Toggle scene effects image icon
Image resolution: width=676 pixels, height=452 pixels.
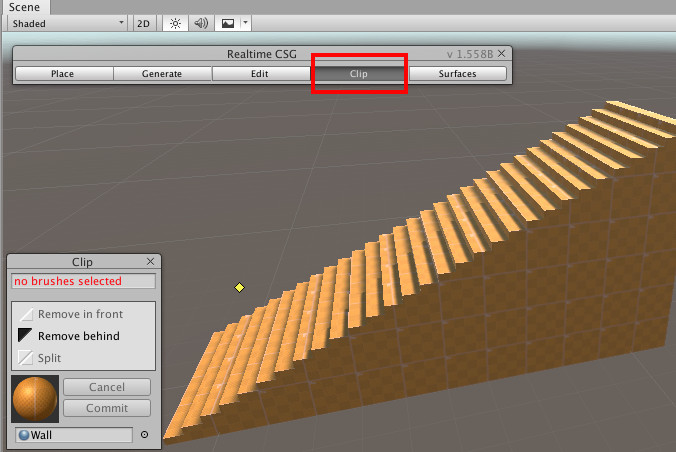tap(228, 23)
